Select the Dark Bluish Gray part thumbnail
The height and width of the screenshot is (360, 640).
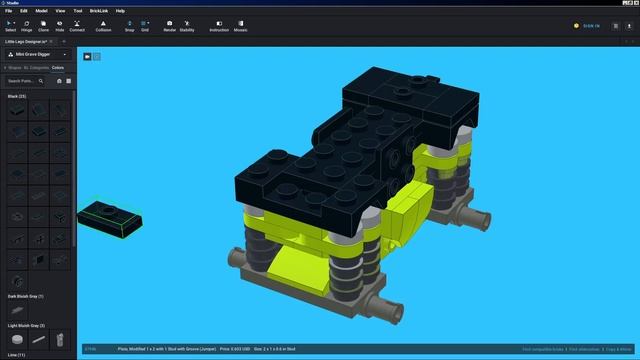click(17, 311)
